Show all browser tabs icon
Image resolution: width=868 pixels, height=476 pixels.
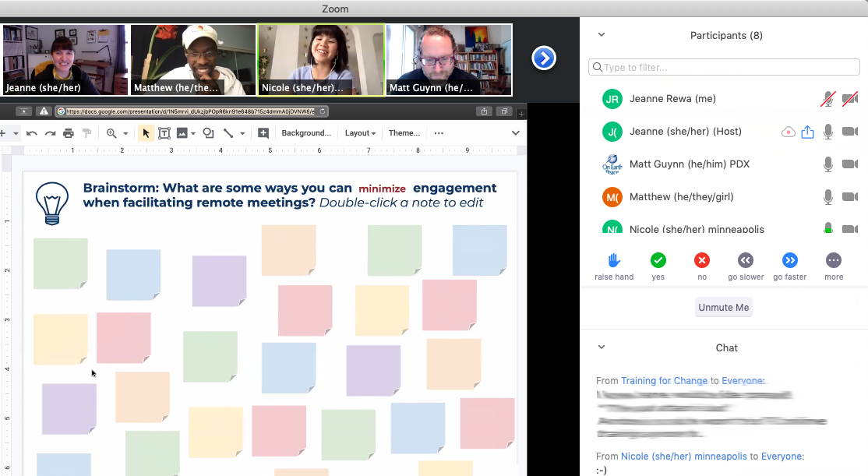point(504,111)
